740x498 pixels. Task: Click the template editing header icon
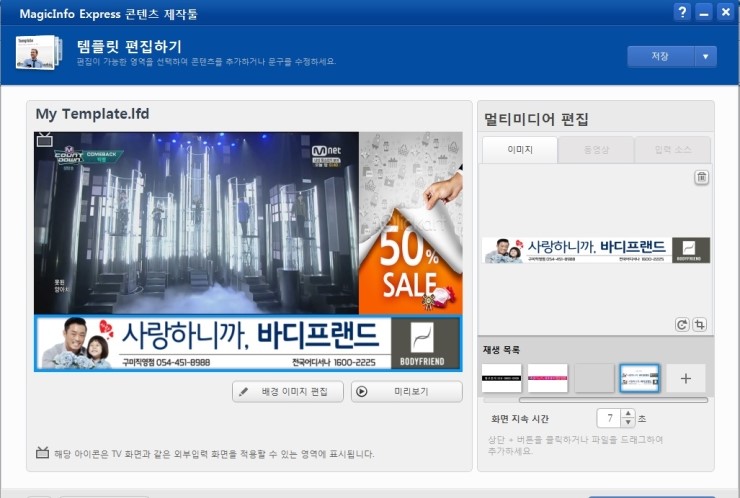39,52
